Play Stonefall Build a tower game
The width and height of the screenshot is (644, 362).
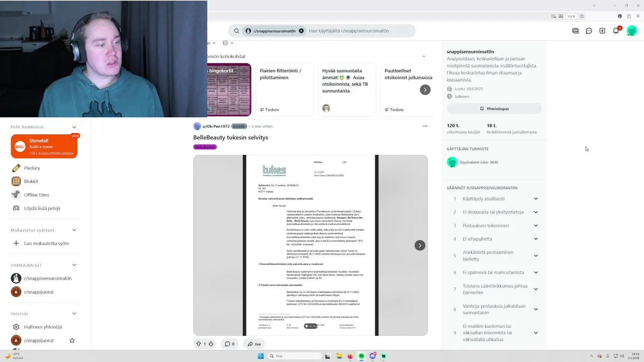point(44,146)
